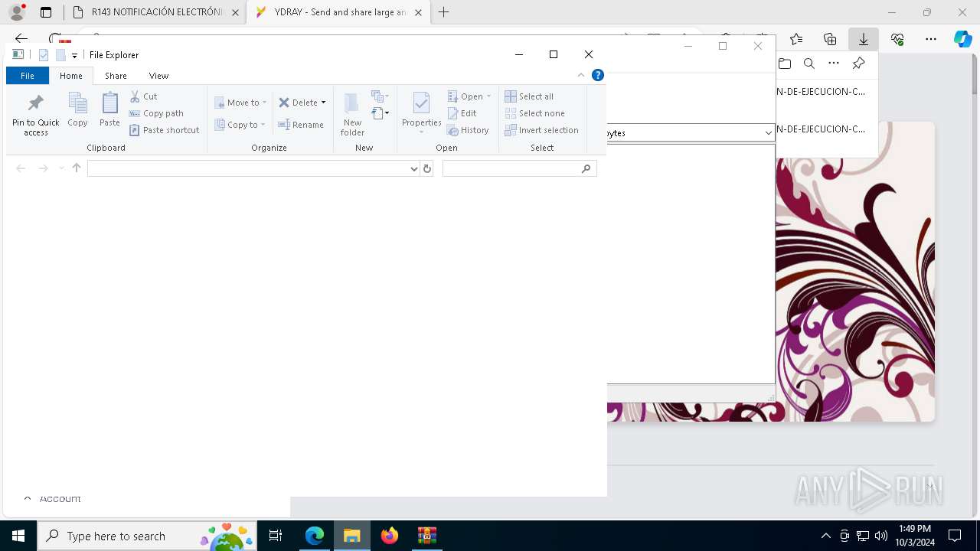Open Edge favorites star list
Screen dimensions: 980x551
(x=796, y=39)
